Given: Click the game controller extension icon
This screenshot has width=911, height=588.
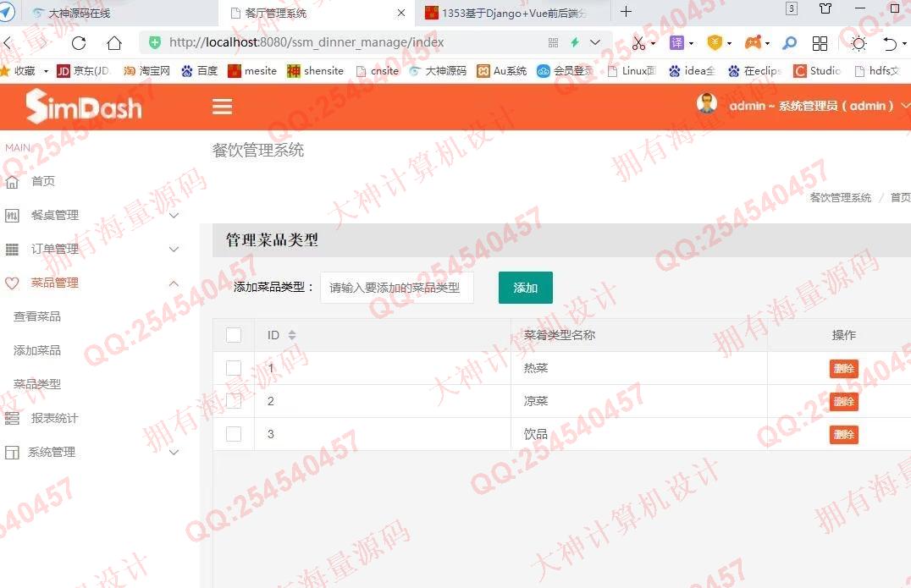Looking at the screenshot, I should coord(753,42).
